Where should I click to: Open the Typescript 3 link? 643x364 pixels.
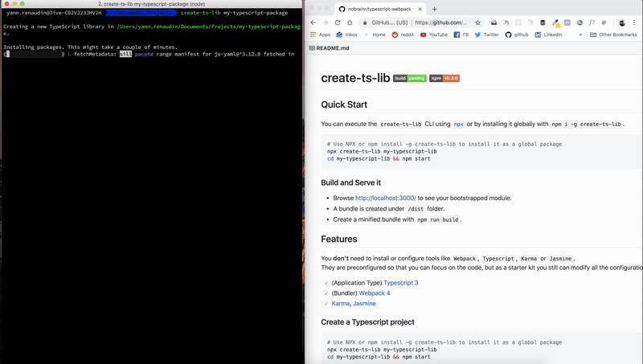400,283
